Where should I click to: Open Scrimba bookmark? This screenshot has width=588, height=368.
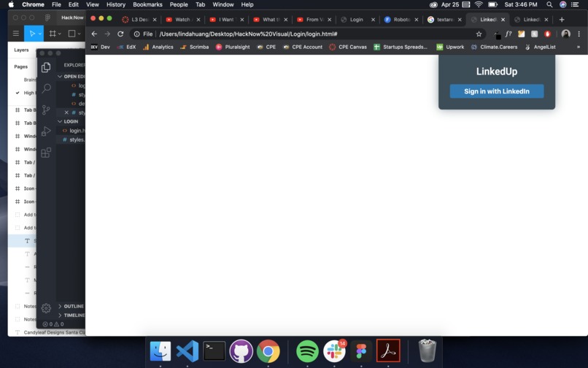coord(194,47)
